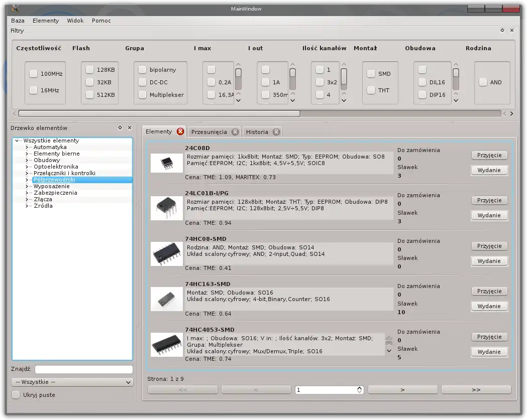527x420 pixels.
Task: Click the horizontal scrollbar in Filtry panel
Action: point(159,113)
